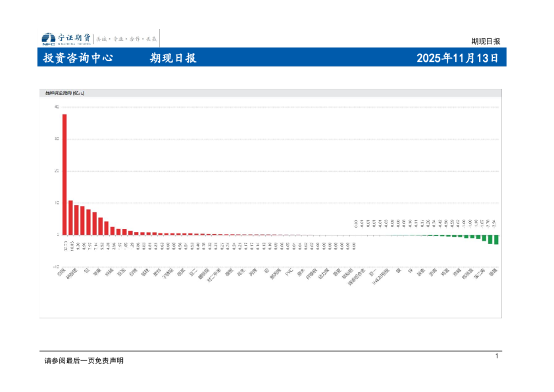Click the second-to-last green bar in chart
This screenshot has height=392, width=554.
click(x=490, y=239)
